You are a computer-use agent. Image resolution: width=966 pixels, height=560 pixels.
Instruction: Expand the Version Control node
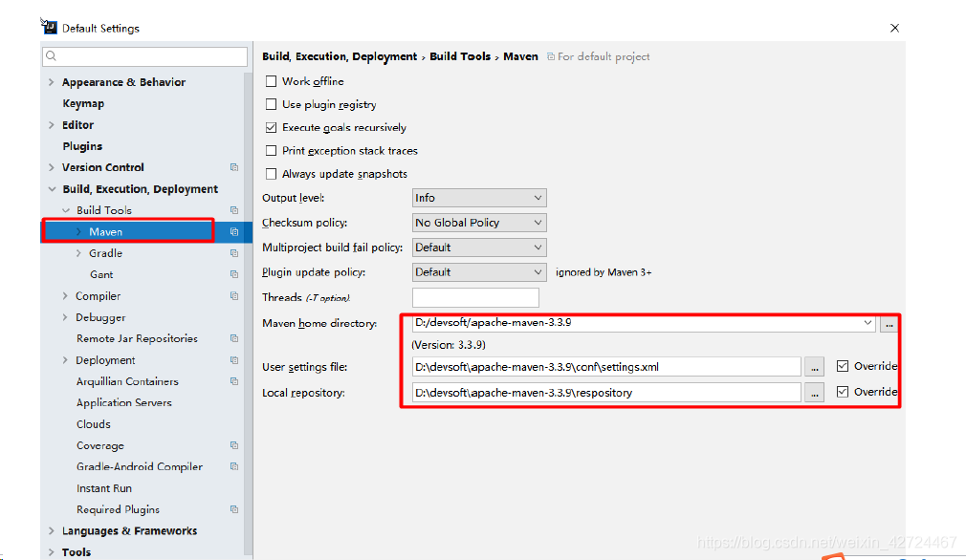click(51, 167)
